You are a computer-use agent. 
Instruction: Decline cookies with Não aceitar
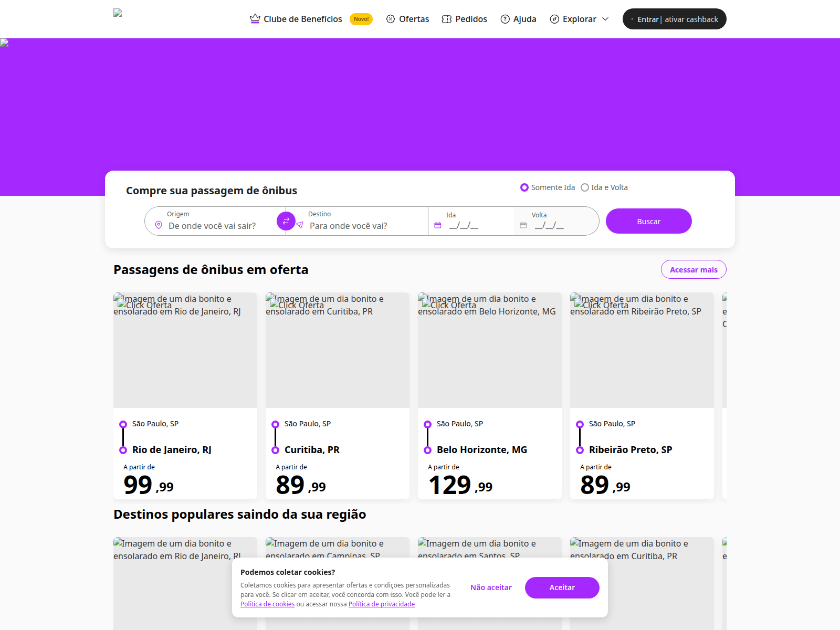click(x=491, y=587)
